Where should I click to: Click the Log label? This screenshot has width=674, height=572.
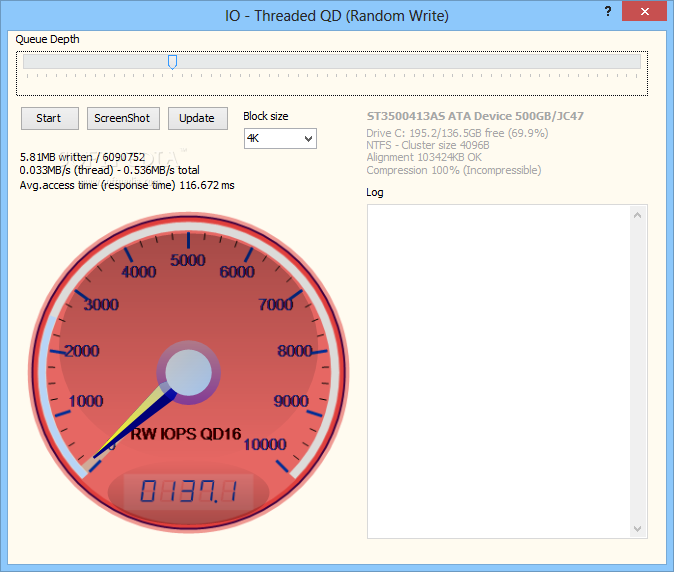[x=374, y=192]
